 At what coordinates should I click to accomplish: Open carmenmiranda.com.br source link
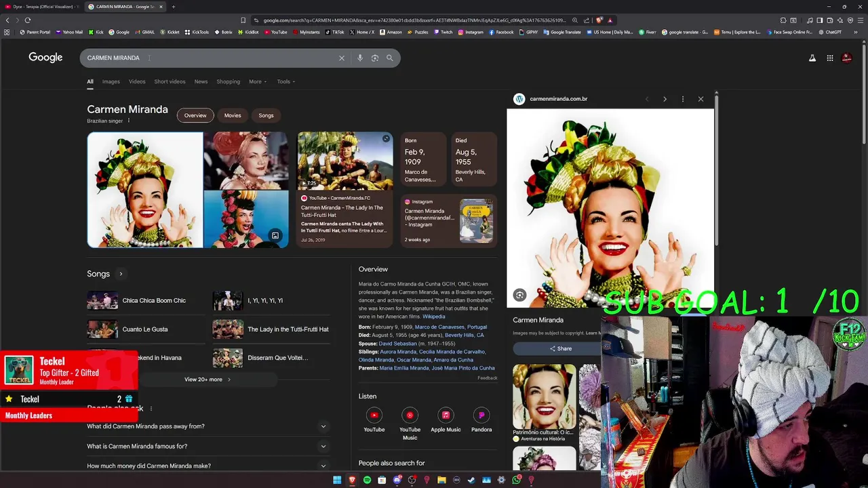(558, 99)
